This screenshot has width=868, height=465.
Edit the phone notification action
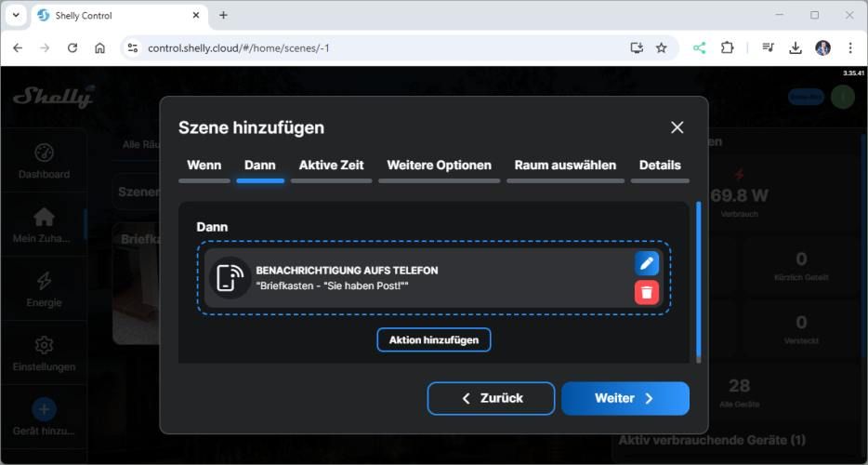pyautogui.click(x=647, y=263)
